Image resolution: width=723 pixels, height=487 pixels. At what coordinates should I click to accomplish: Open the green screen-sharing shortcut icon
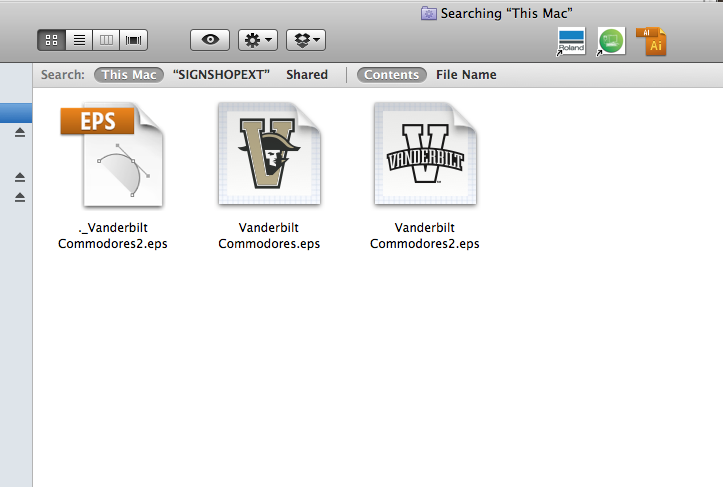tap(611, 41)
